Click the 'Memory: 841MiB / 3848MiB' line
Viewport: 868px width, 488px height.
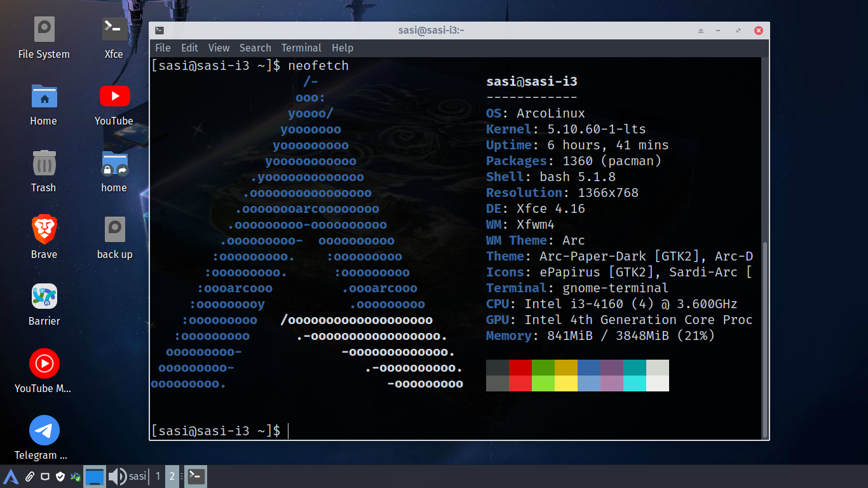coord(600,335)
